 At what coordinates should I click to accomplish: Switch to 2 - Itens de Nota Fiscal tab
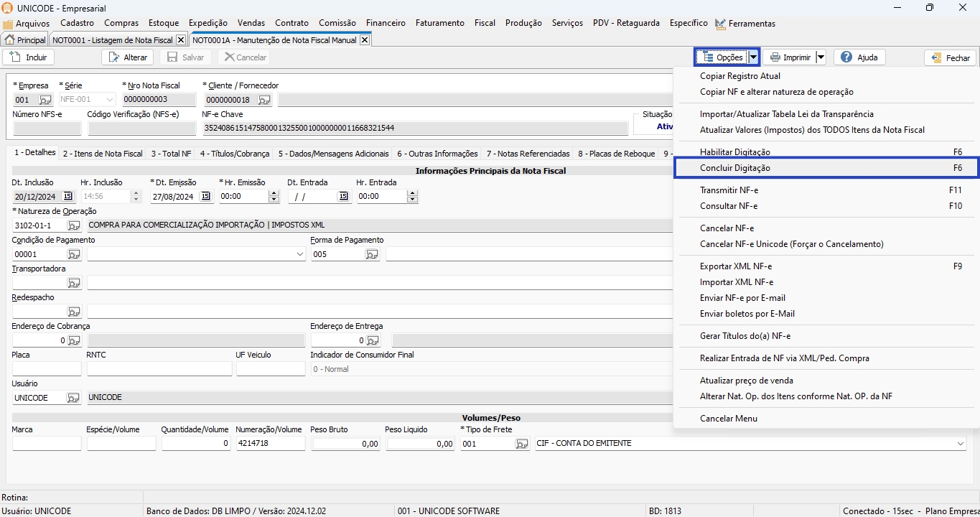[102, 154]
